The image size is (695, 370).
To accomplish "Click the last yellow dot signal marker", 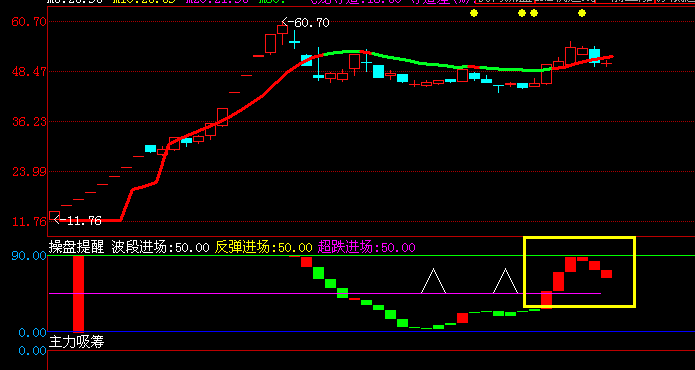I will coord(582,13).
